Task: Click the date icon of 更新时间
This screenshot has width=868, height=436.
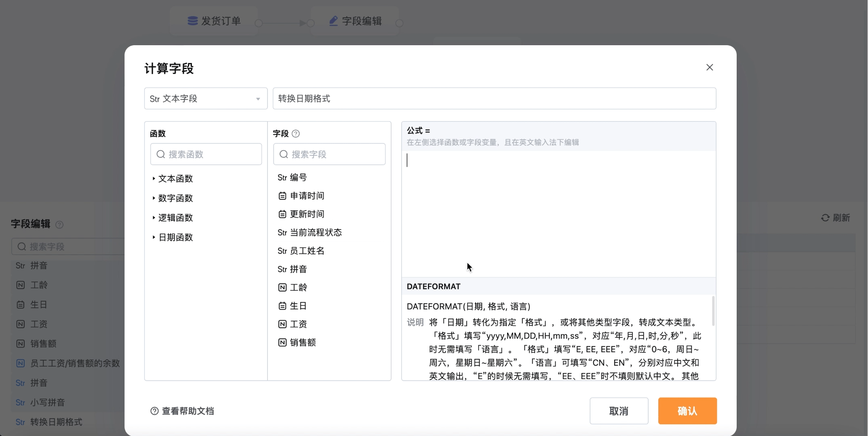Action: point(282,214)
